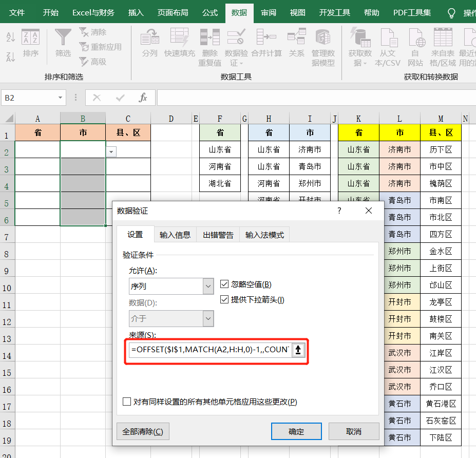Click formula bar confirm checkmark
Screen dimensions: 476x458
pos(120,98)
